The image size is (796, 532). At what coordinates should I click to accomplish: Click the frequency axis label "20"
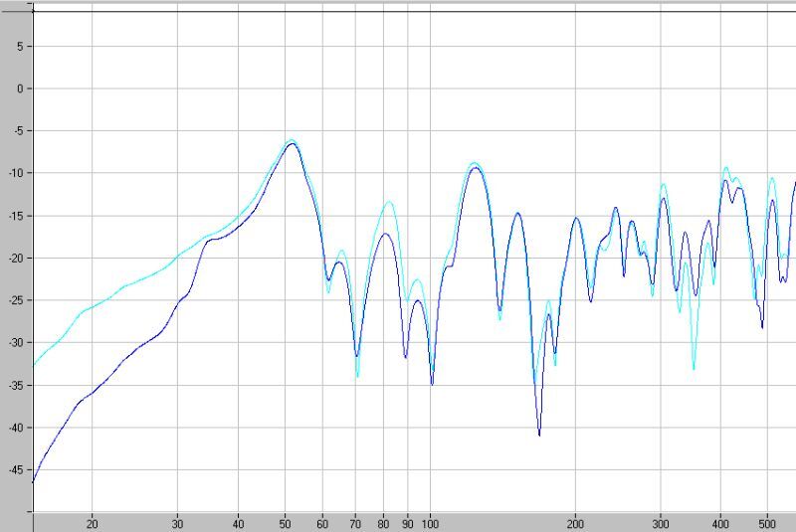92,524
